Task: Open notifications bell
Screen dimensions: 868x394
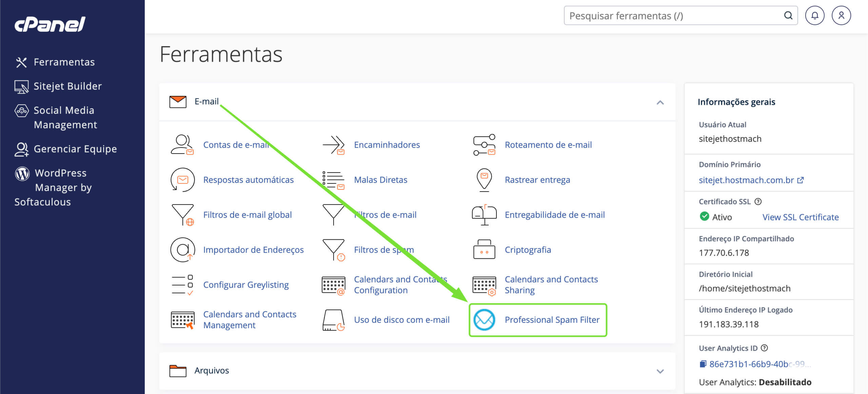Action: (x=815, y=16)
